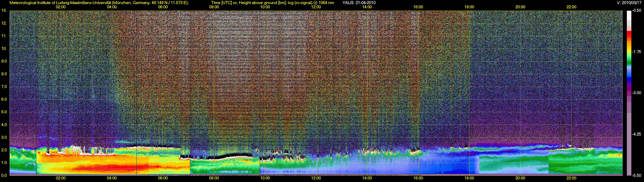
Task: Select the 'YALIS: 21-04-2010' date label
Action: click(x=359, y=3)
